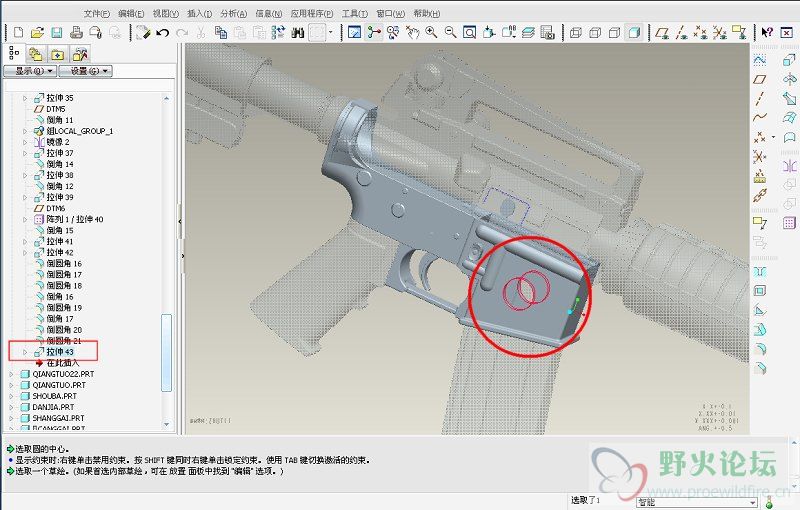Select 倒圆角 16 in the model tree
Screen dimensions: 800x510
58,263
